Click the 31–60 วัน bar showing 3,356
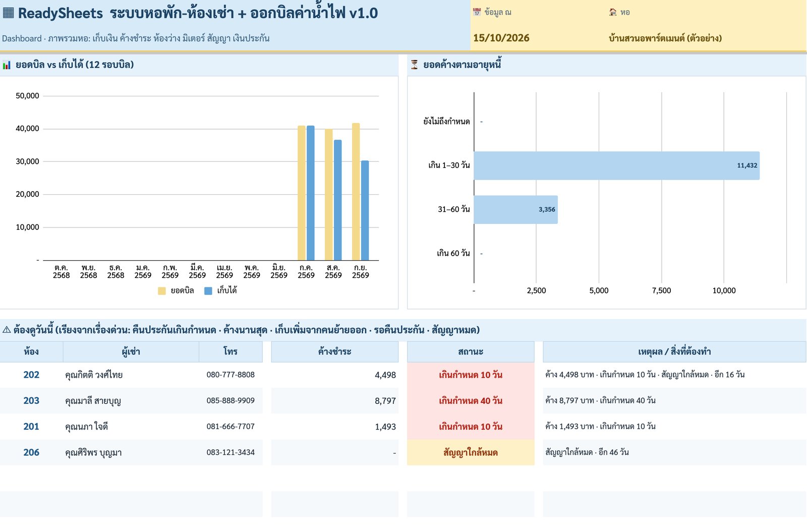The image size is (807, 532). (x=515, y=209)
